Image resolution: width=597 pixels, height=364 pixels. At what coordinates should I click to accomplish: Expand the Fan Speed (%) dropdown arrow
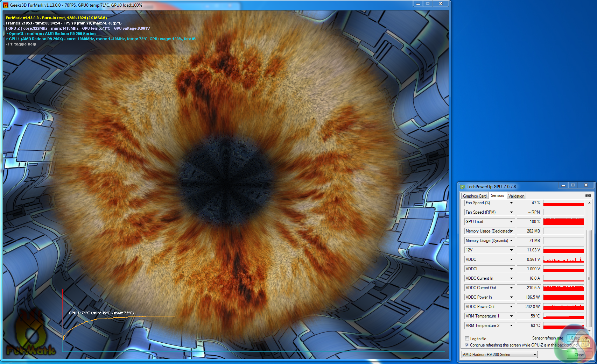click(511, 203)
